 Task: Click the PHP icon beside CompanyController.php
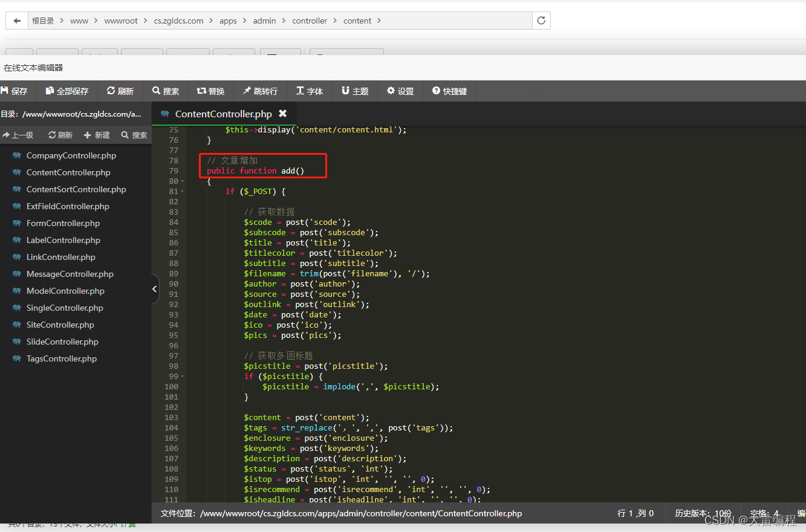point(17,155)
